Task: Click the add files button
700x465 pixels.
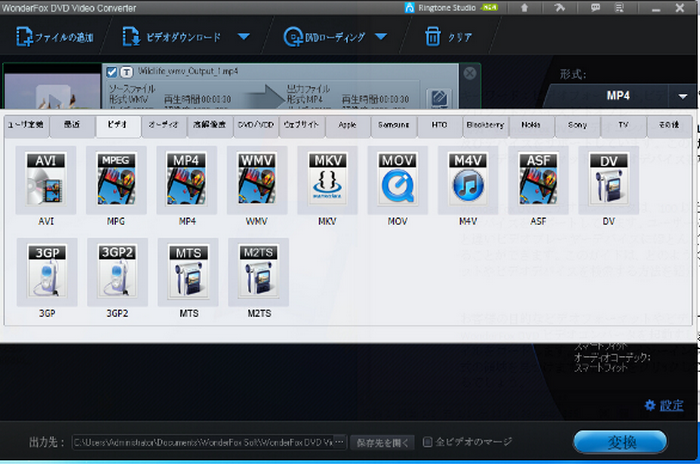Action: tap(55, 37)
